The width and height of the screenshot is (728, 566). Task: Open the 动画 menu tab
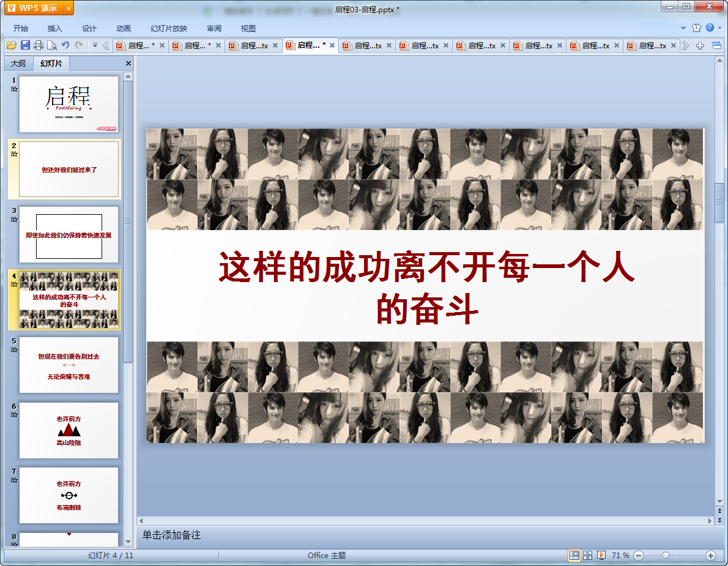point(124,28)
